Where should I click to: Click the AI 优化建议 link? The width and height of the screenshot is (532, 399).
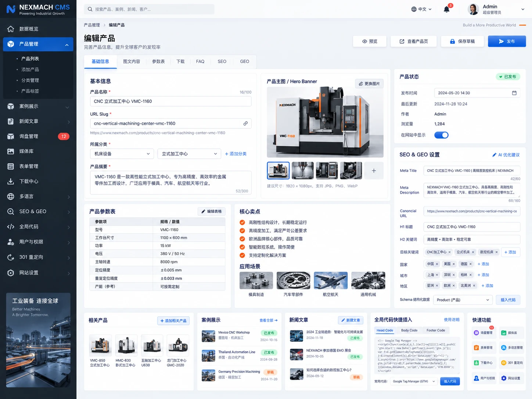tap(506, 155)
